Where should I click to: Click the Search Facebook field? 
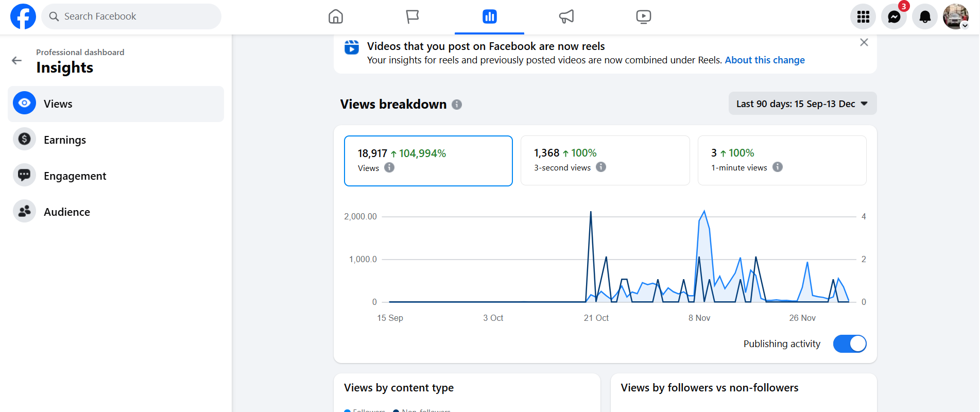pos(131,16)
